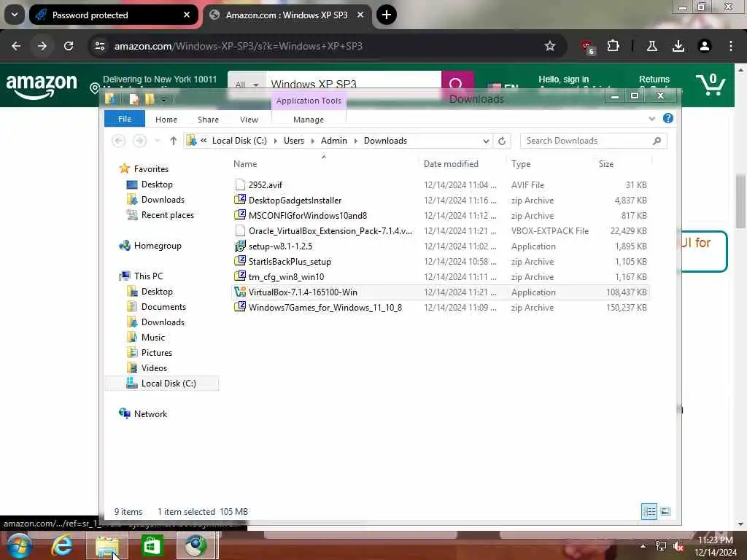Go up one folder level arrow
Screen dimensions: 747x560
(x=174, y=141)
